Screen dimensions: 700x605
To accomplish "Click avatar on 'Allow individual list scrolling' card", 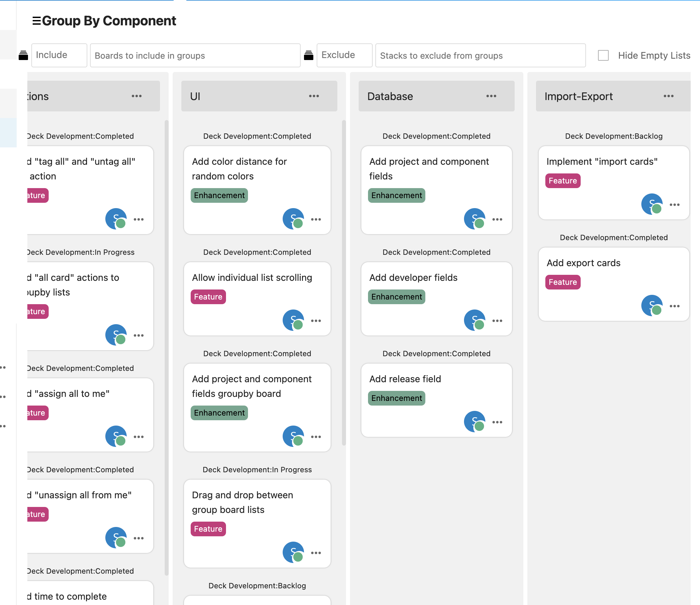I will tap(293, 321).
